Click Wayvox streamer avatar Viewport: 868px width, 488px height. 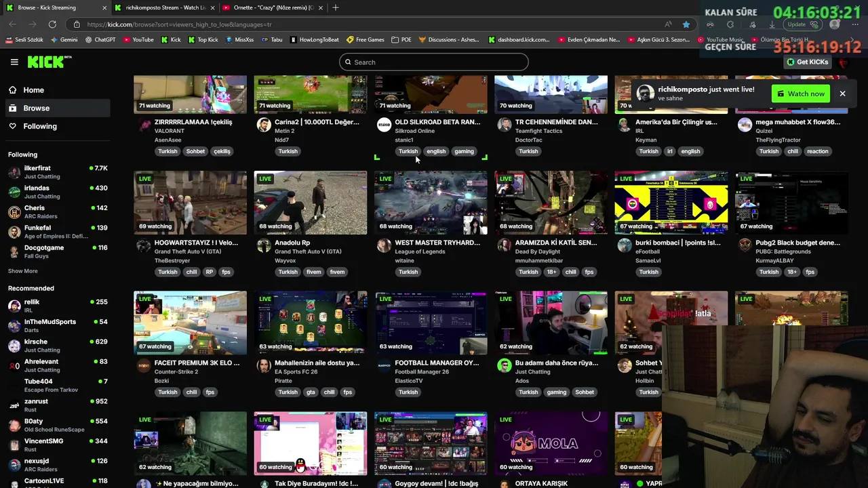(x=264, y=246)
